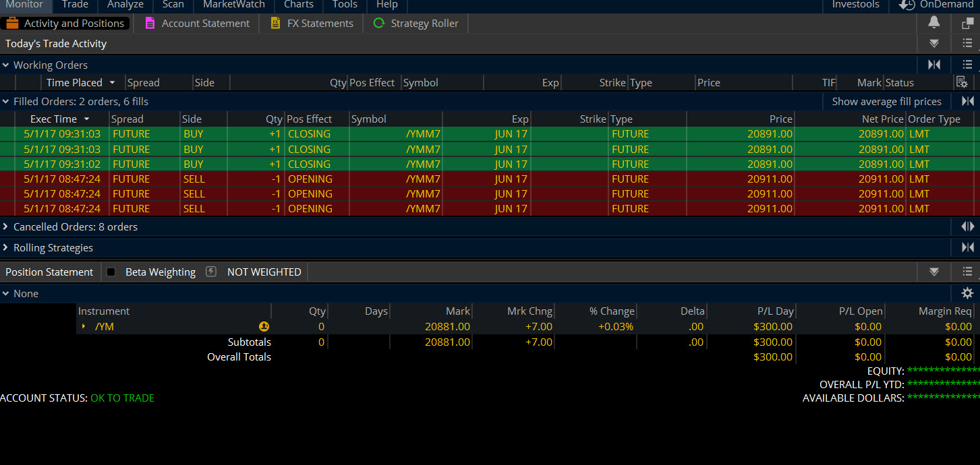This screenshot has height=465, width=980.
Task: Click the detach window icon beside the bell
Action: [967, 23]
